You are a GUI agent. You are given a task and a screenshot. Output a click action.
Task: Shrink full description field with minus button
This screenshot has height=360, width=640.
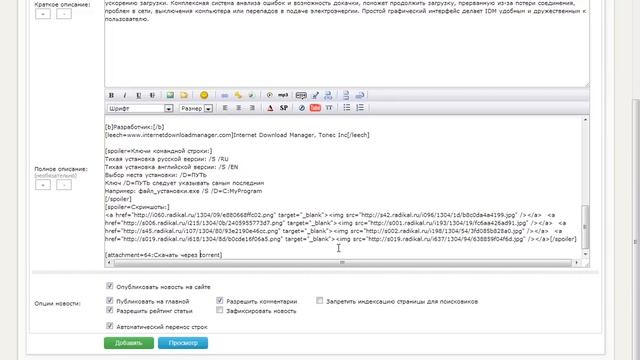point(64,185)
